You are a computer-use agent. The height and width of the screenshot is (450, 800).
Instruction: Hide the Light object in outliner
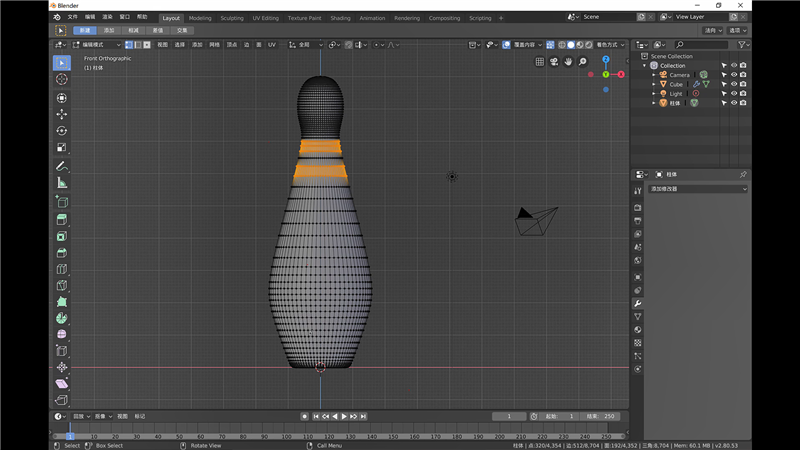(734, 93)
